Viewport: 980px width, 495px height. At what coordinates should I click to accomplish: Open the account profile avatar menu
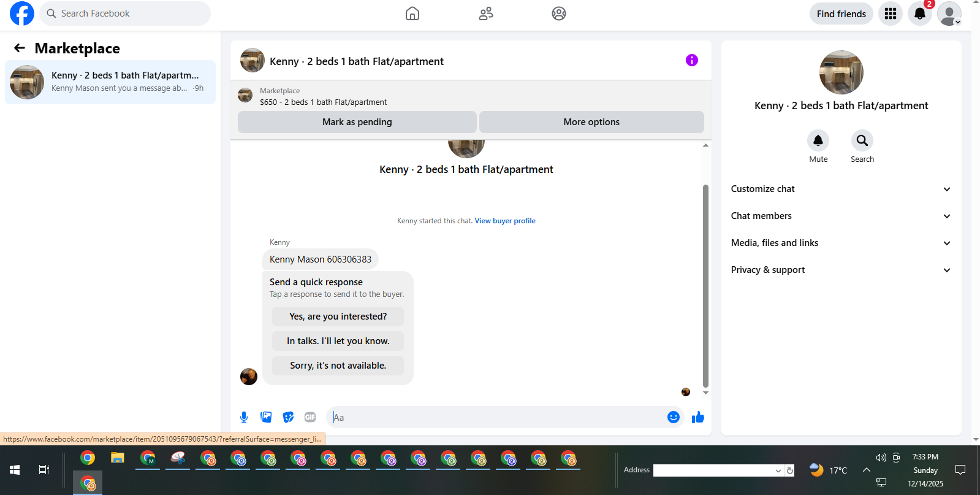click(x=949, y=13)
